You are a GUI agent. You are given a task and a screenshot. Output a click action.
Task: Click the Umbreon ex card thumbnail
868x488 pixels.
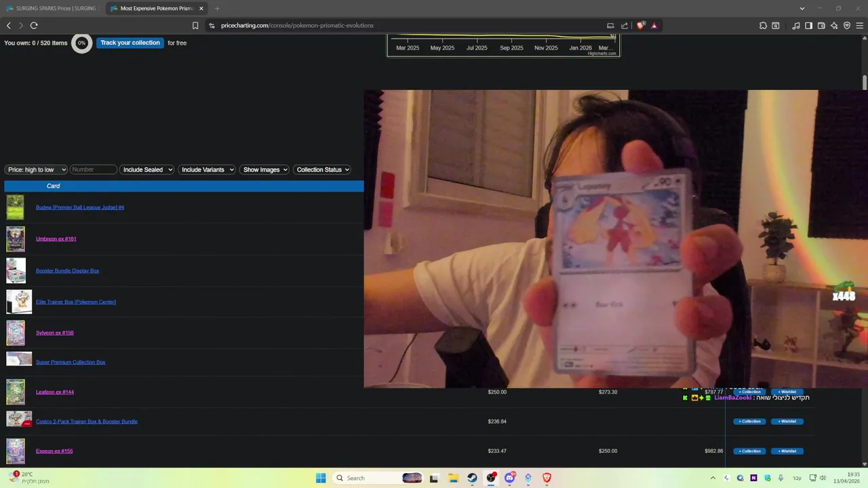(x=16, y=239)
